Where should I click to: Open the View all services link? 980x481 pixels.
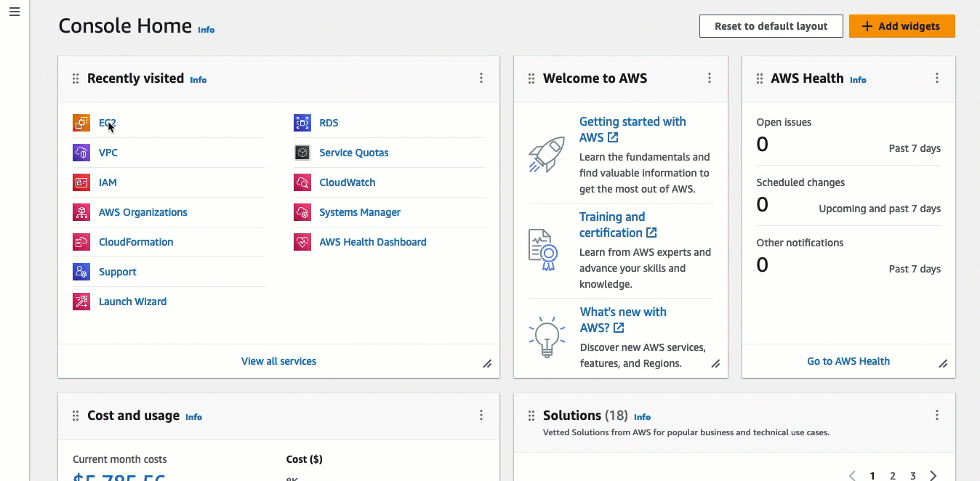(278, 361)
